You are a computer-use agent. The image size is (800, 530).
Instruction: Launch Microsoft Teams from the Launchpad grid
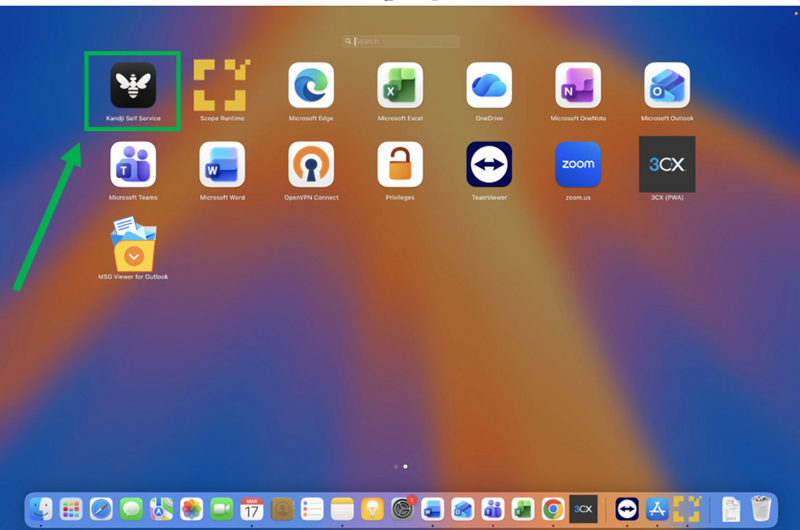pyautogui.click(x=133, y=164)
